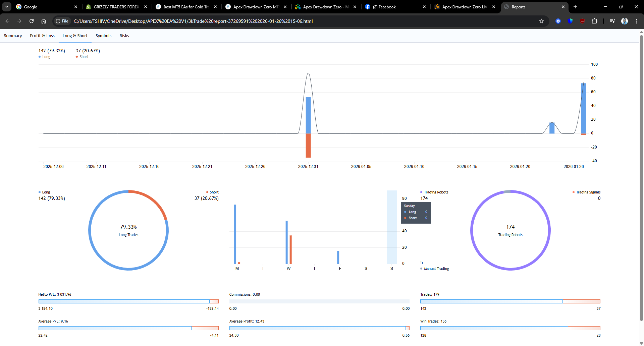The height and width of the screenshot is (346, 644).
Task: Click the browser reload icon
Action: 32,21
